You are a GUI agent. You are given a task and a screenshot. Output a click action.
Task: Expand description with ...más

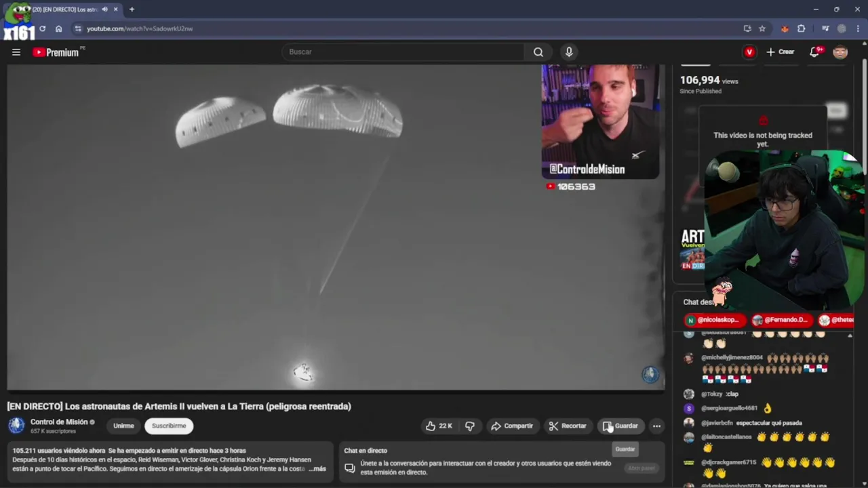317,468
